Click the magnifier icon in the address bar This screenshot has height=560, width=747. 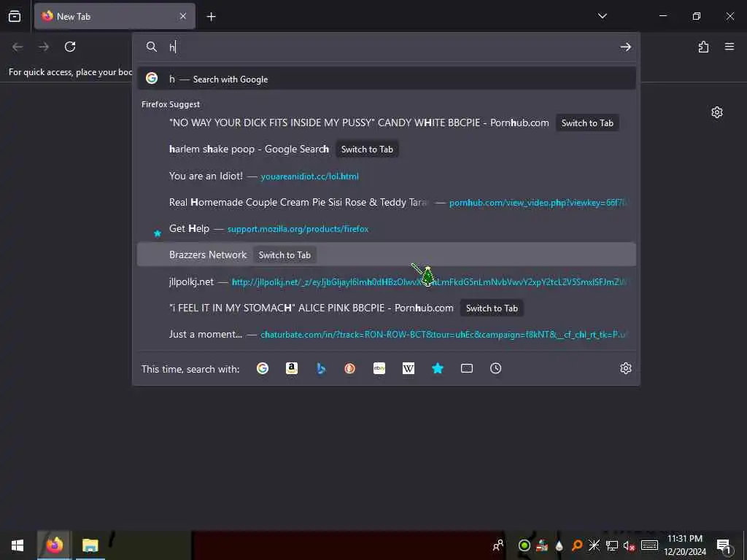152,47
